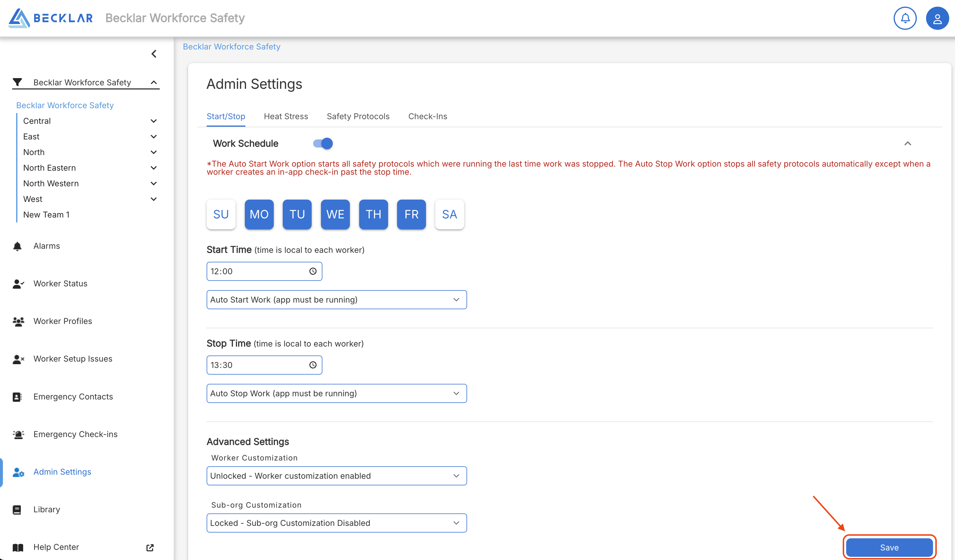Open the notifications bell icon
This screenshot has width=955, height=560.
(905, 18)
